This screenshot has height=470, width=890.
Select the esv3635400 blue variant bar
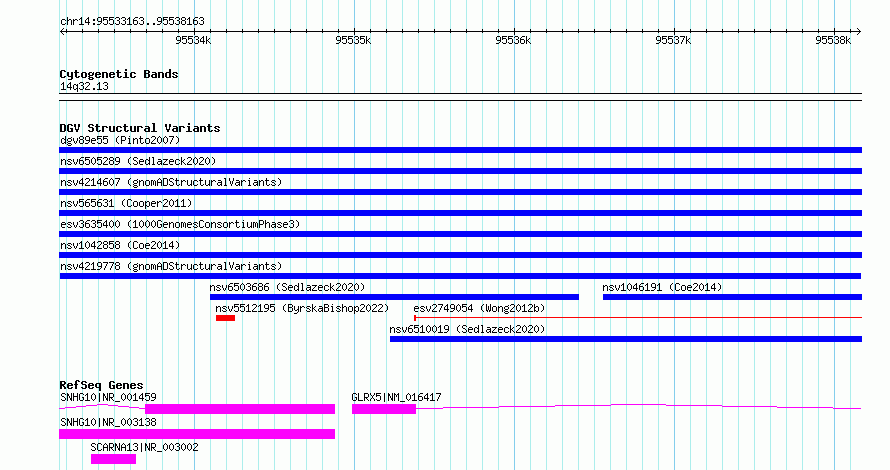460,234
